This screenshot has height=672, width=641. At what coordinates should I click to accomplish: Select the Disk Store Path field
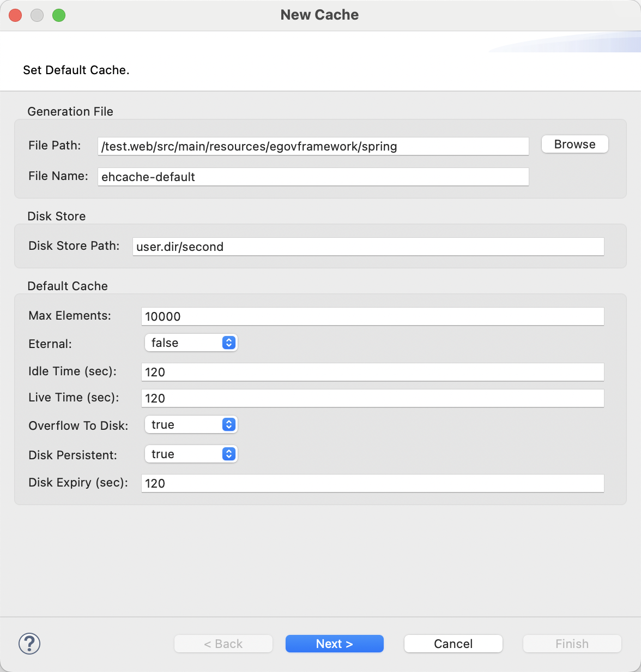pos(368,247)
